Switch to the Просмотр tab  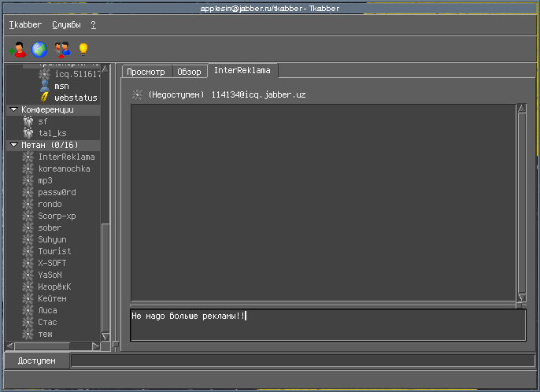pyautogui.click(x=146, y=72)
